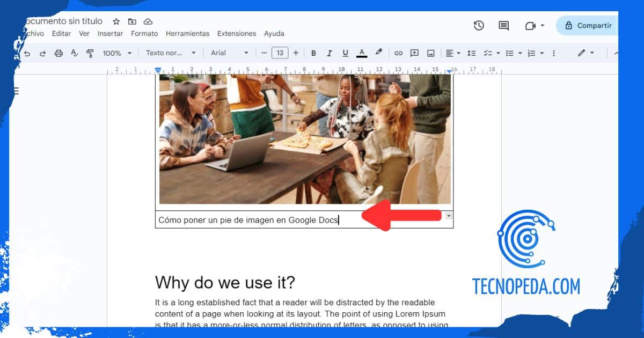
Task: Open the Herramientas menu
Action: tap(187, 33)
